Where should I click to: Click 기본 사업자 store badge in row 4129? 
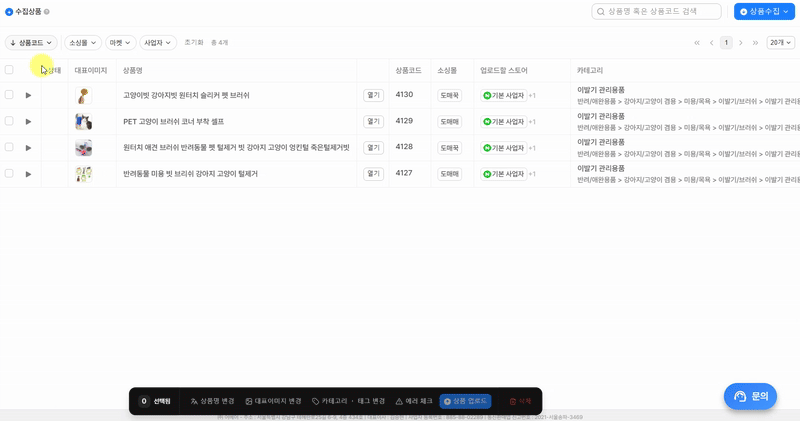504,121
